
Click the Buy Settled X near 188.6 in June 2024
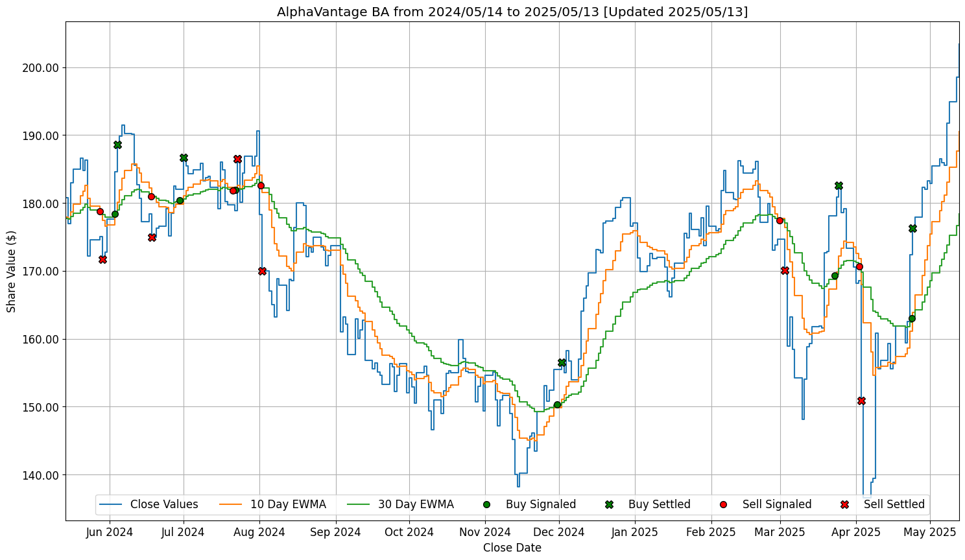point(117,145)
